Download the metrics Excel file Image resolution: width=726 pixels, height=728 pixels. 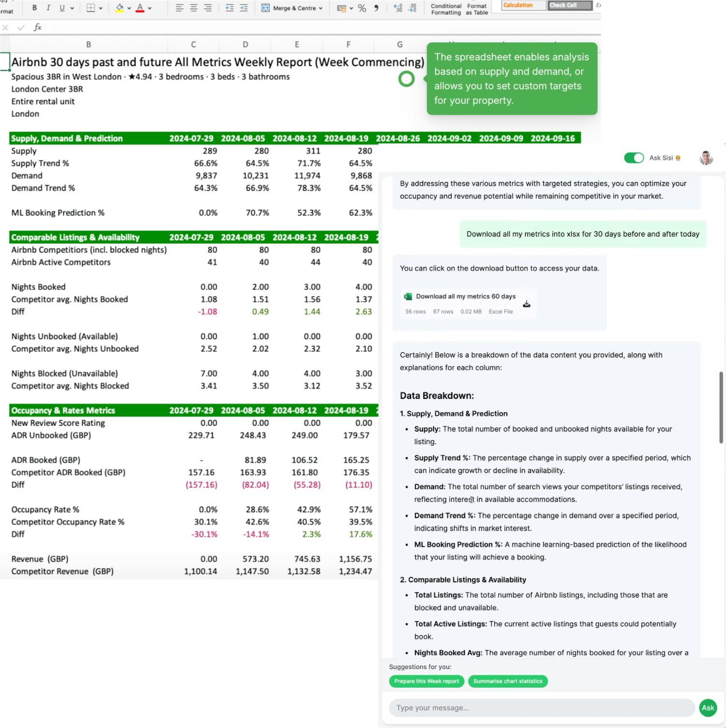(527, 304)
